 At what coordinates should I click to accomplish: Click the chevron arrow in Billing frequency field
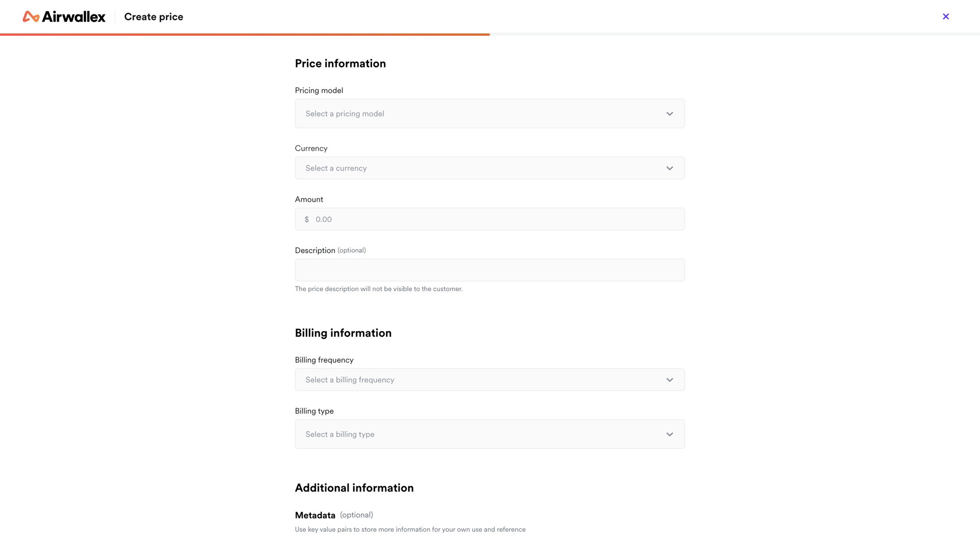pos(670,380)
